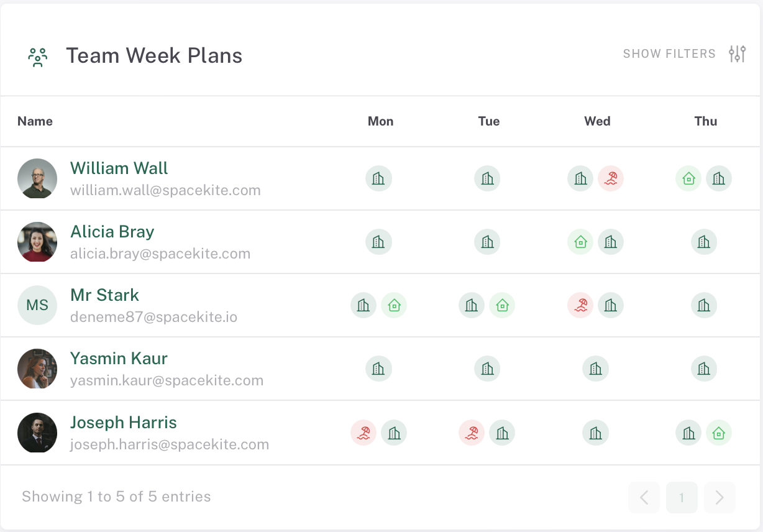Click William Wall's Thursday home icon

pyautogui.click(x=688, y=178)
